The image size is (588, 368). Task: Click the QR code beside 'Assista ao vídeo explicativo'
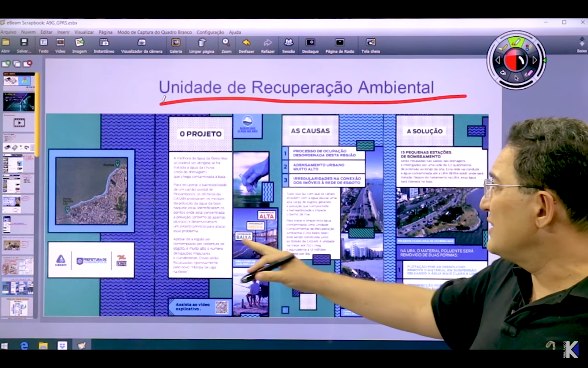[222, 307]
